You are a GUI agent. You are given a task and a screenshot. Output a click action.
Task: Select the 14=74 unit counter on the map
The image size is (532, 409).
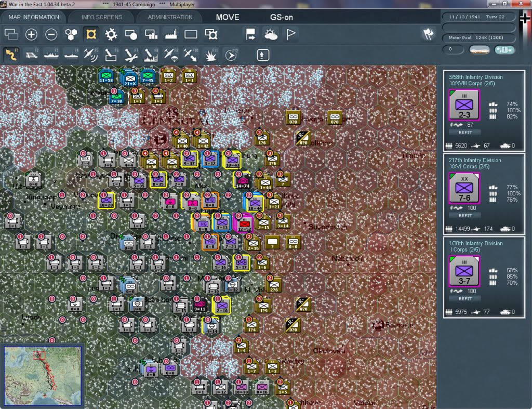point(243,181)
